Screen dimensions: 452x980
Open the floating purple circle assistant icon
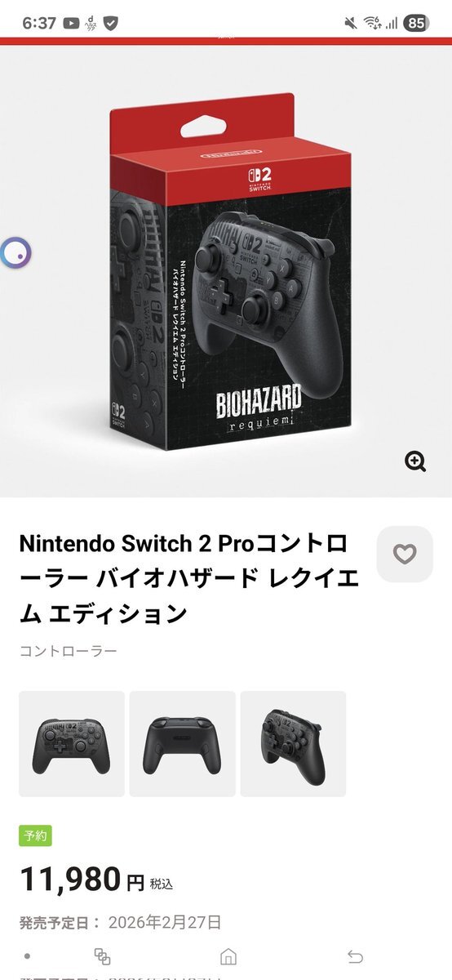16,252
